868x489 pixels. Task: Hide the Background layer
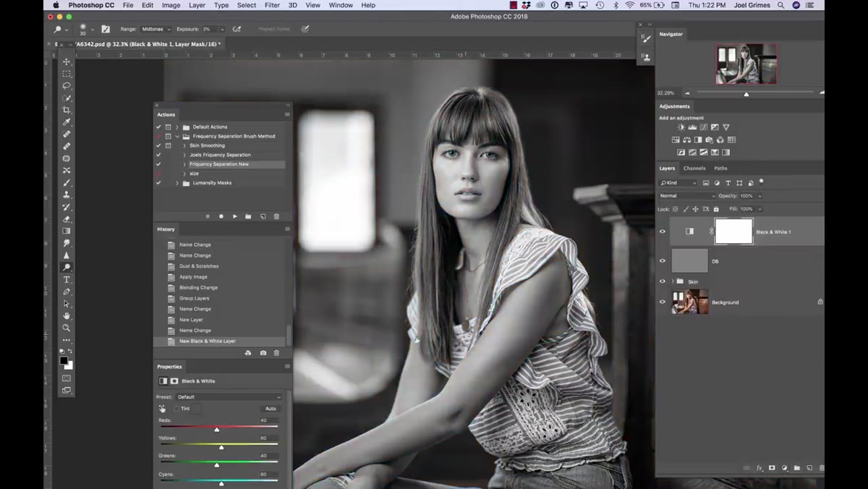[662, 302]
